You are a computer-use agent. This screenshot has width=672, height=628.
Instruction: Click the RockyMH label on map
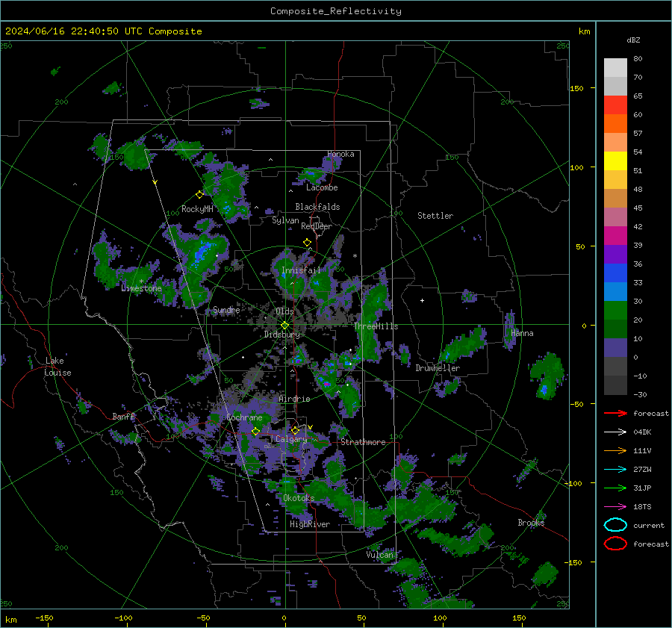pos(197,209)
